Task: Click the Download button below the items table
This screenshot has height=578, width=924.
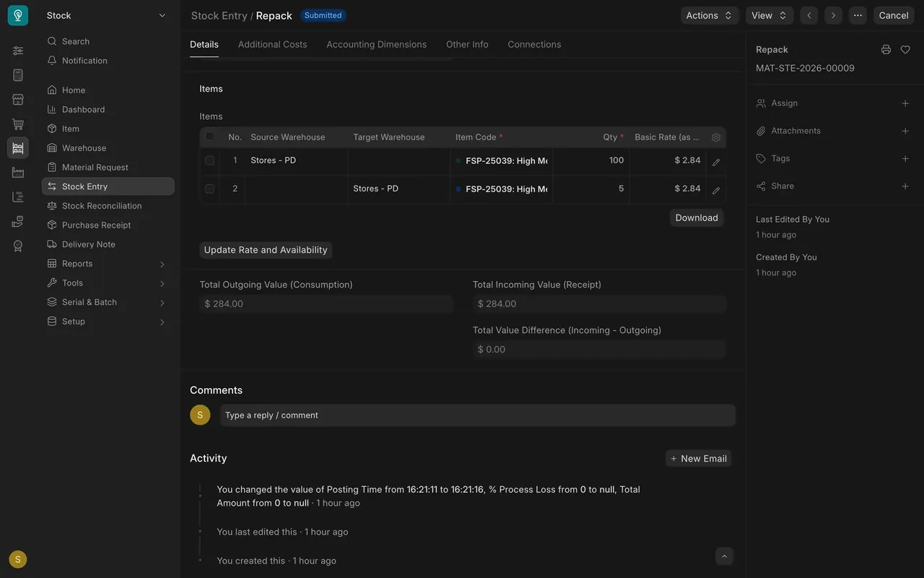Action: (x=697, y=217)
